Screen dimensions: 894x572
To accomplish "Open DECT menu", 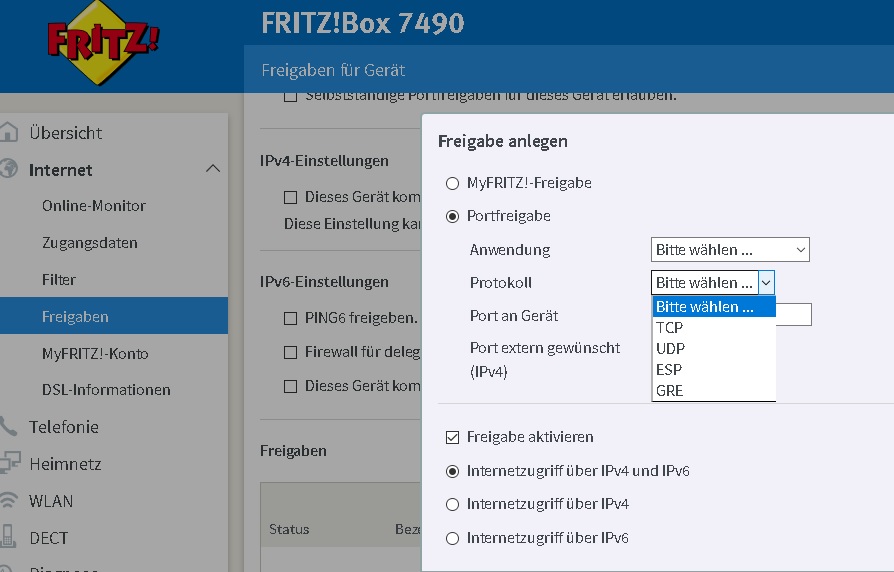I will point(48,538).
